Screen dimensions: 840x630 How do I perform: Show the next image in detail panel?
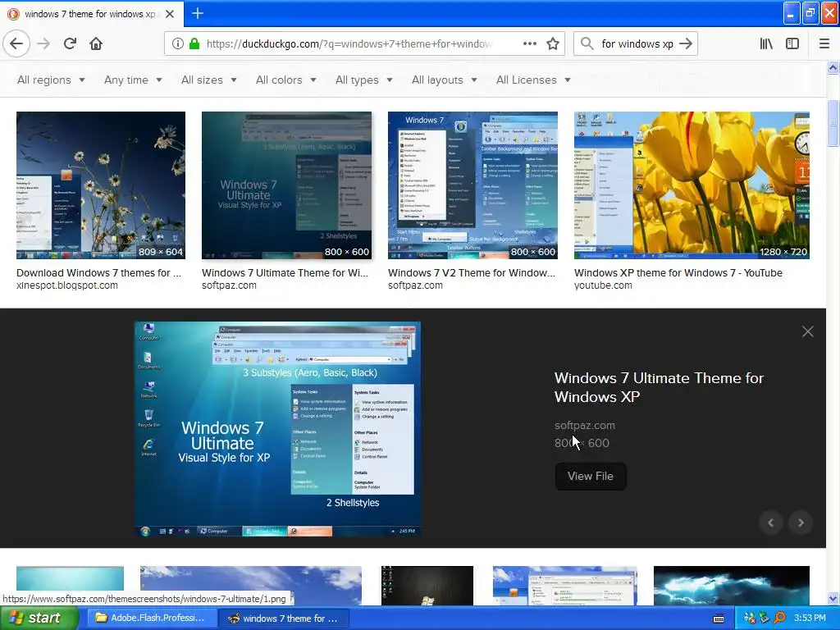pyautogui.click(x=801, y=523)
